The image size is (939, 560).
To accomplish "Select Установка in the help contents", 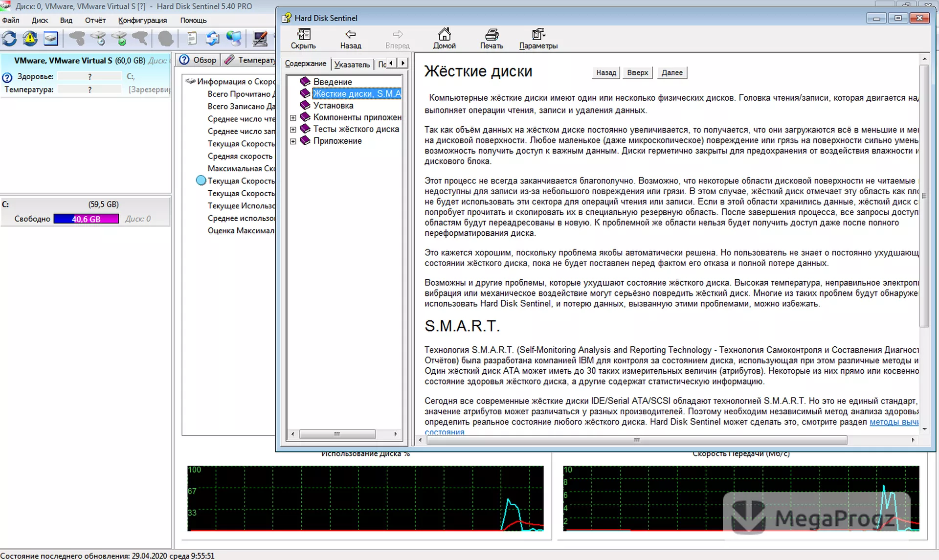I will click(x=333, y=105).
